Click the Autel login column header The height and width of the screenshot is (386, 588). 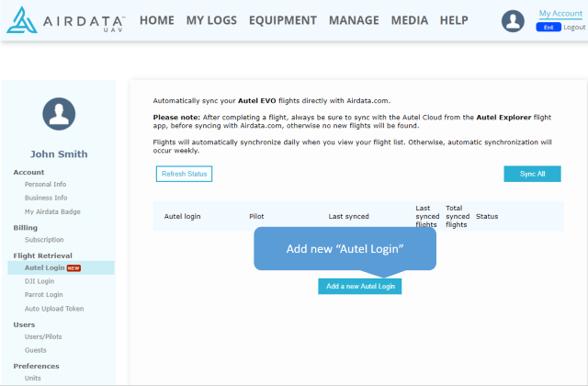182,217
